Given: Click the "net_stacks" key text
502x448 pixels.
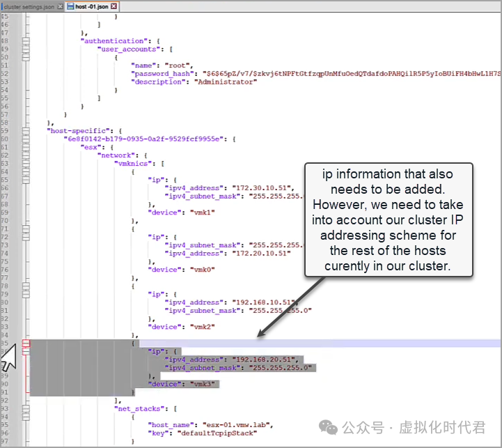Looking at the screenshot, I should (139, 408).
